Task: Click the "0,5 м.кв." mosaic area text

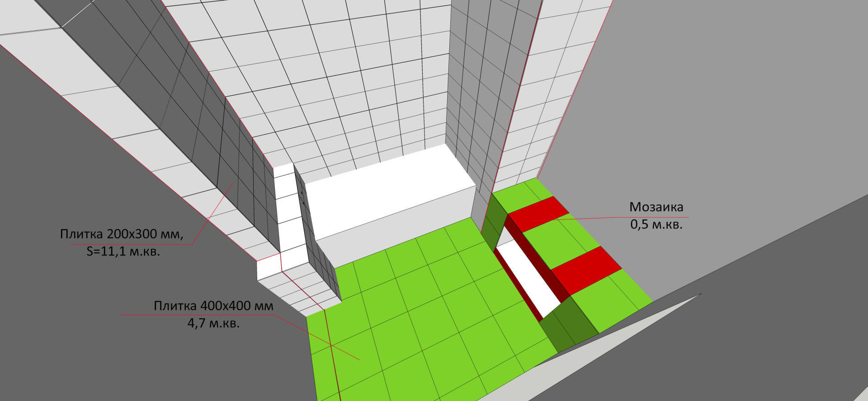Action: click(x=656, y=224)
